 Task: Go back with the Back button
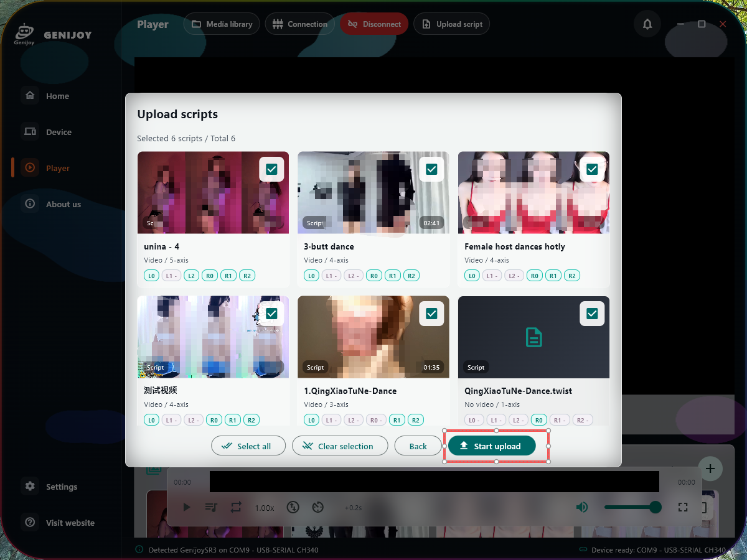(x=418, y=446)
